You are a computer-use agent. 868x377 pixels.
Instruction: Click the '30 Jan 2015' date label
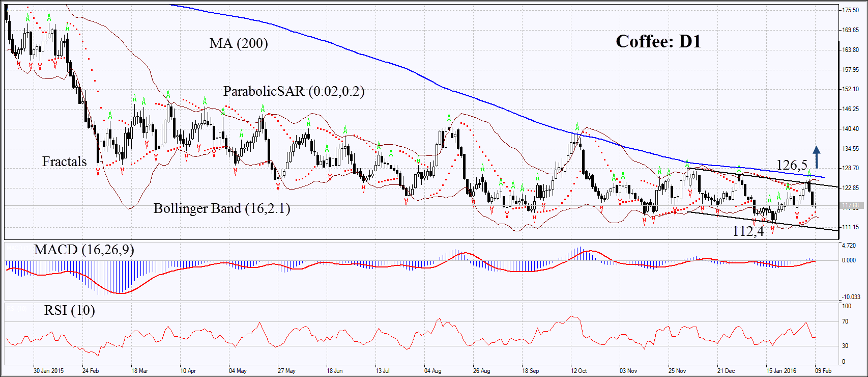(49, 371)
